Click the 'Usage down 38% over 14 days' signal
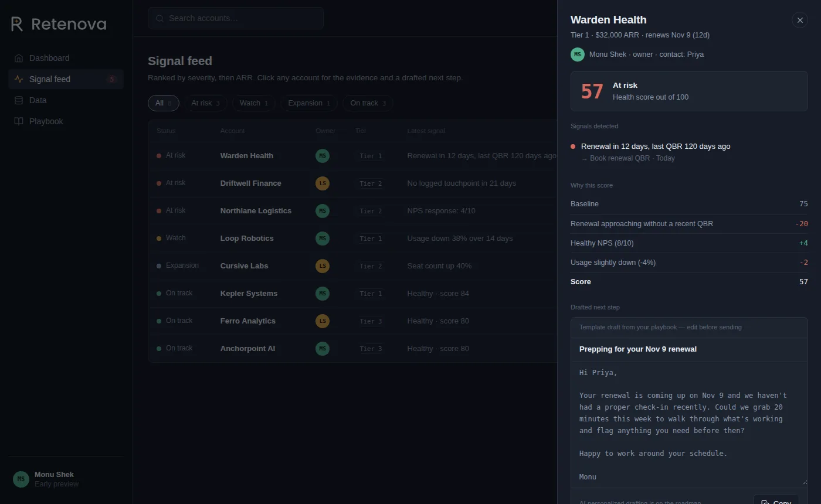The width and height of the screenshot is (821, 504). [460, 239]
